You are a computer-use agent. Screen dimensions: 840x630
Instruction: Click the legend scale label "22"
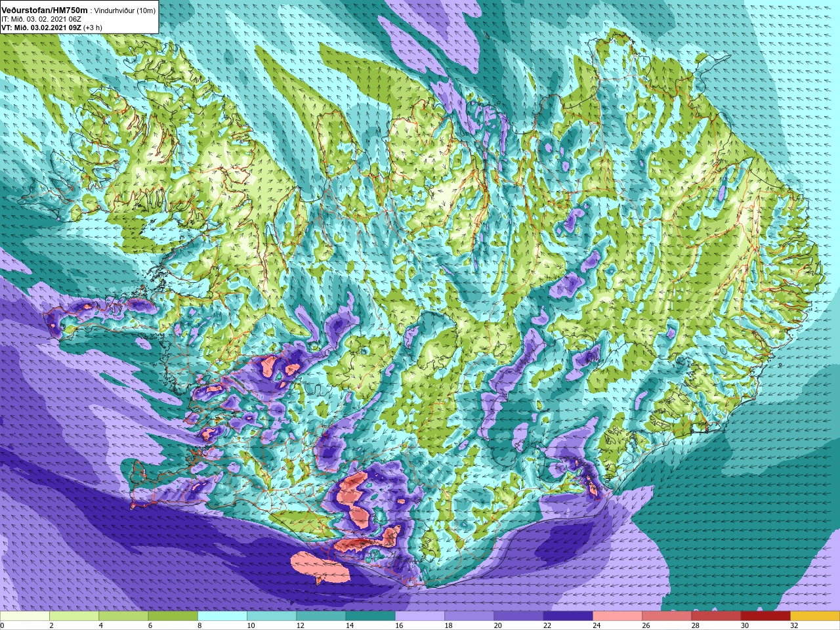(x=547, y=626)
